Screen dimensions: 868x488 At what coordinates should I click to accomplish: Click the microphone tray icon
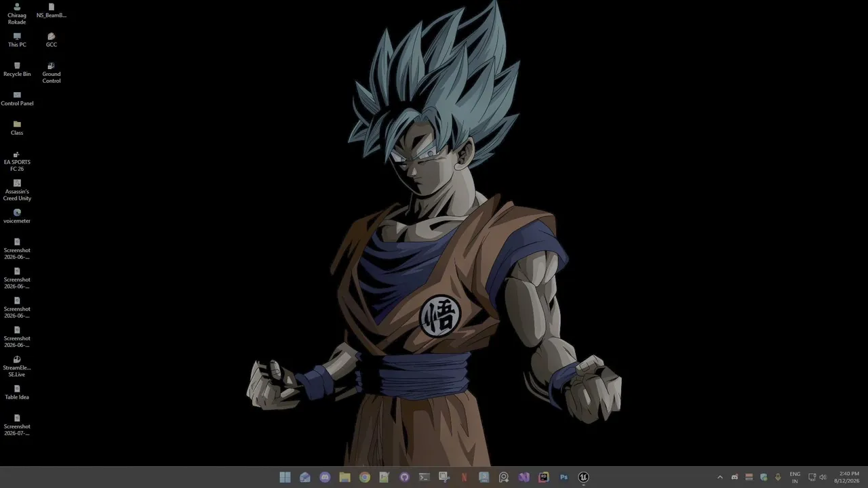click(x=778, y=477)
